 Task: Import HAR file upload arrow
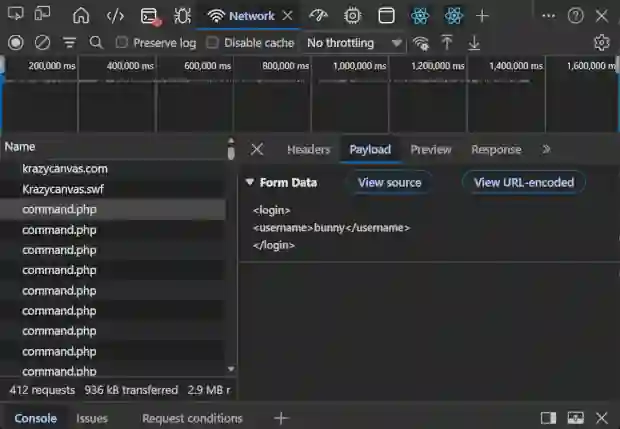[x=447, y=43]
